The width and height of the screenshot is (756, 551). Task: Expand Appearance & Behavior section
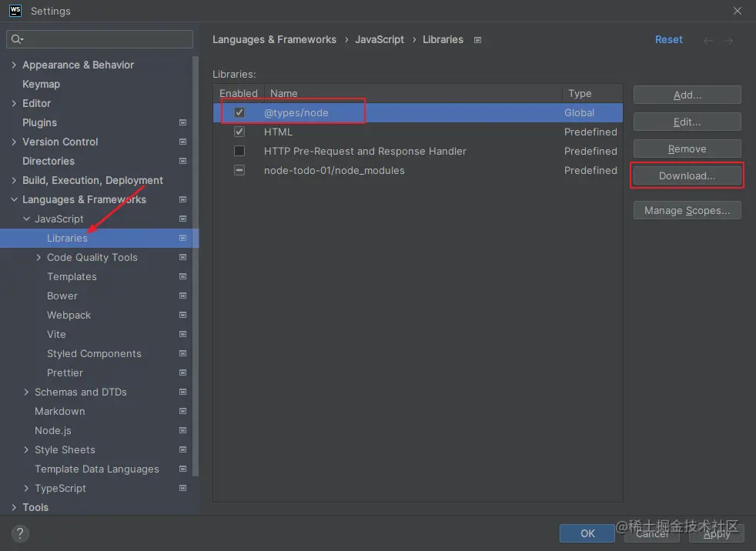[x=14, y=65]
